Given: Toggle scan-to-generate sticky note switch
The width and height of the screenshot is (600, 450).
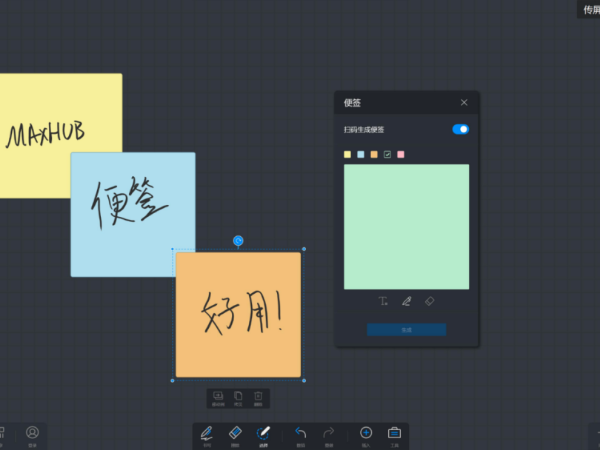Looking at the screenshot, I should click(x=460, y=129).
